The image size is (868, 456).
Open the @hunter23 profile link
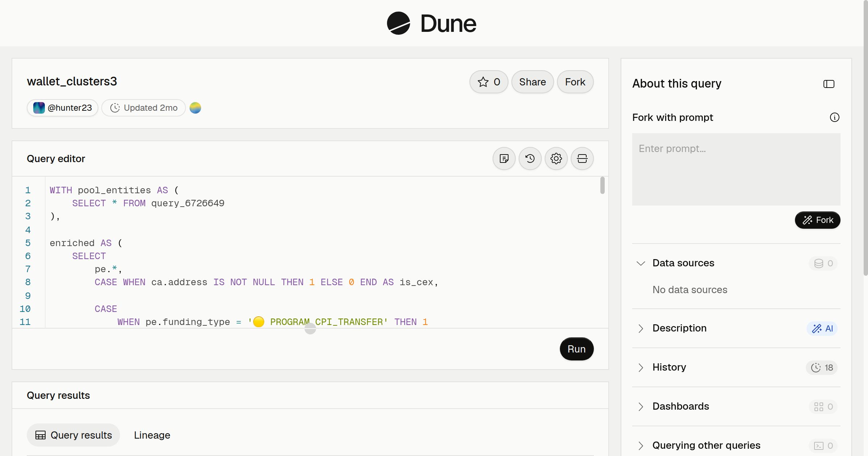coord(63,108)
